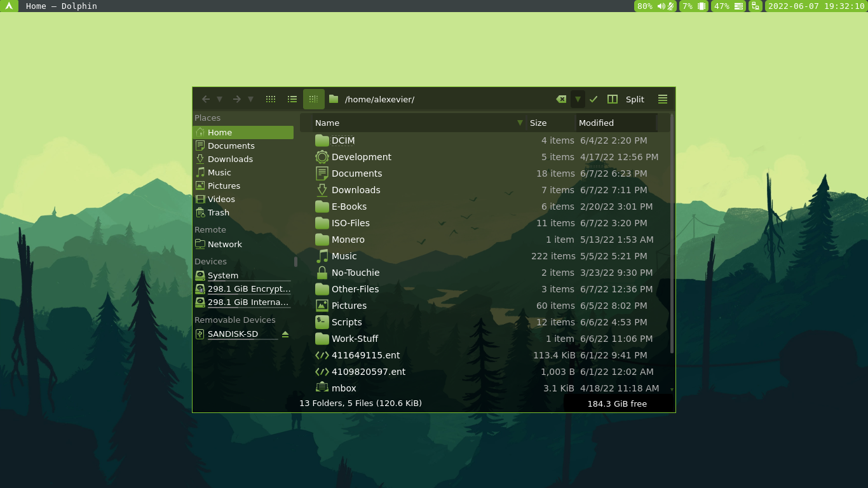Click the 7% CPU indicator in panel
The height and width of the screenshot is (488, 868).
(694, 6)
